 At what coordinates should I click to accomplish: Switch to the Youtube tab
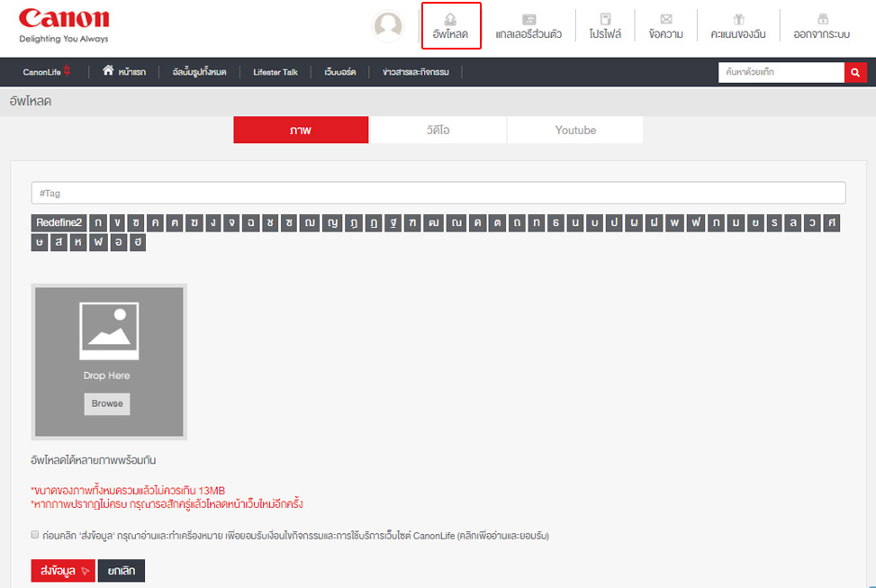pyautogui.click(x=575, y=131)
